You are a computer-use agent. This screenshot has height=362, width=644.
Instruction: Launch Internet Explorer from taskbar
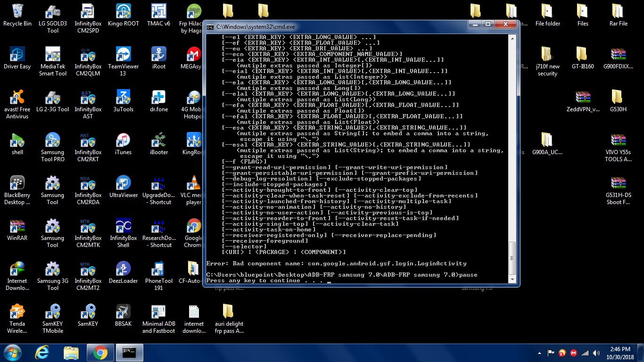point(42,353)
